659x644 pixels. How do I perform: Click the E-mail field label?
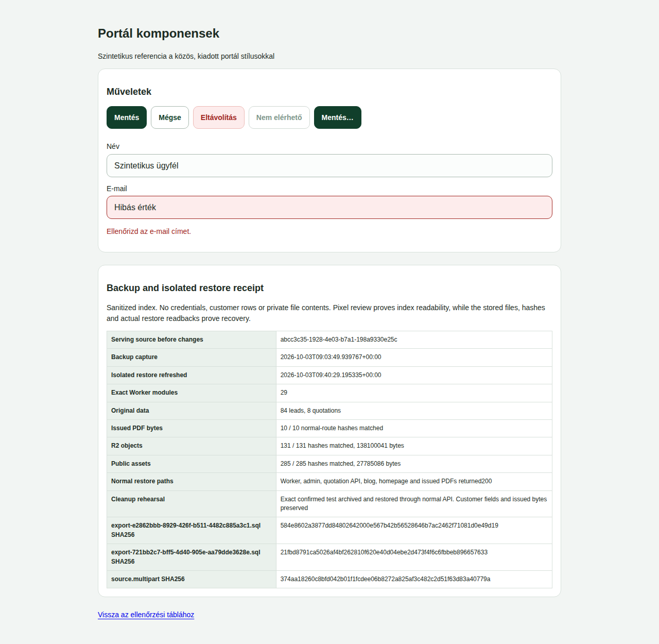click(117, 189)
